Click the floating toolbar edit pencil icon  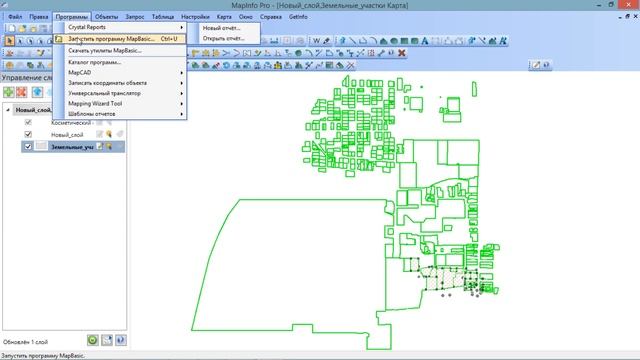536,65
